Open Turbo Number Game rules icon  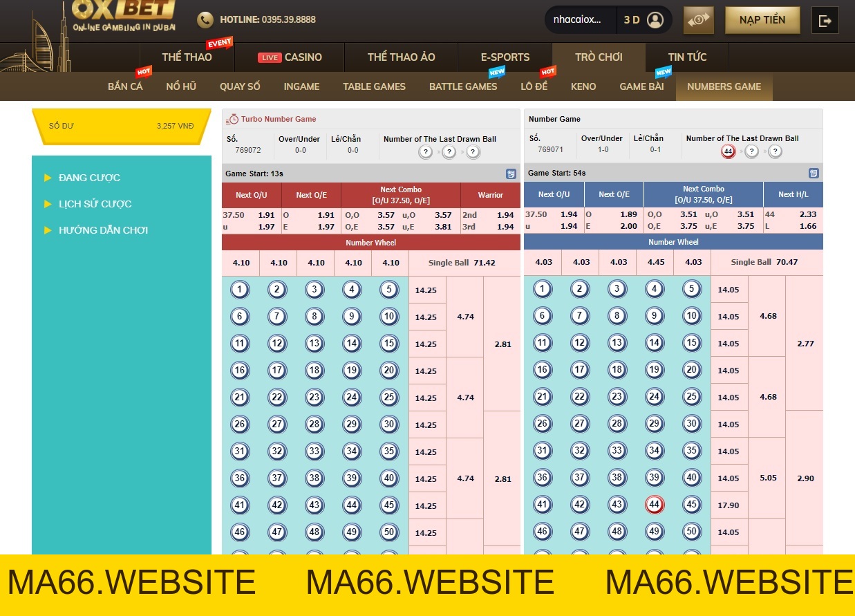coord(511,174)
